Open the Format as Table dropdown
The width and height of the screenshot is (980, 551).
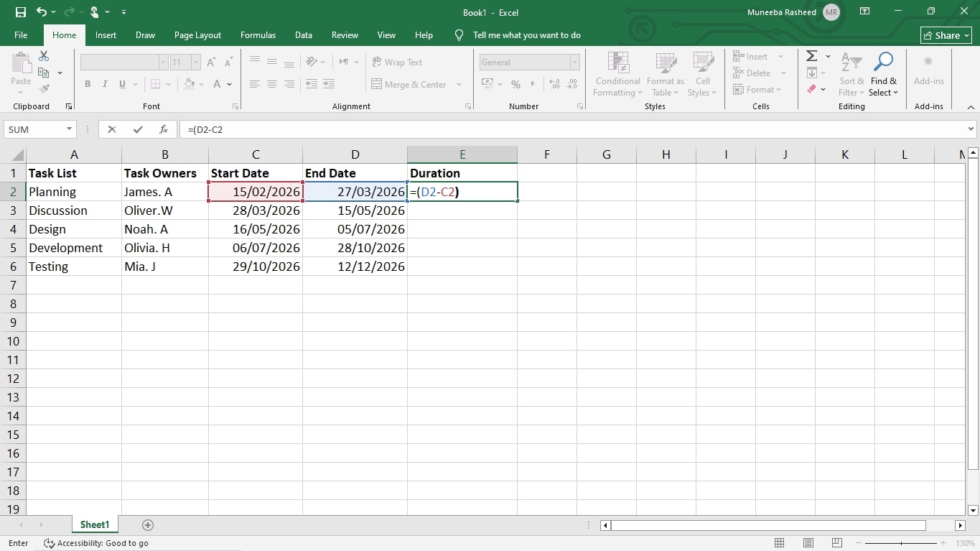click(x=666, y=74)
